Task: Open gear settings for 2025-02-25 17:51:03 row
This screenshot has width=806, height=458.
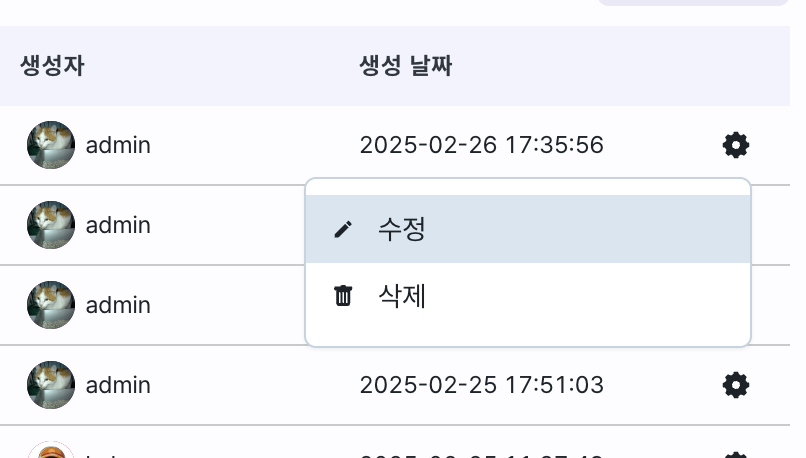Action: tap(736, 385)
